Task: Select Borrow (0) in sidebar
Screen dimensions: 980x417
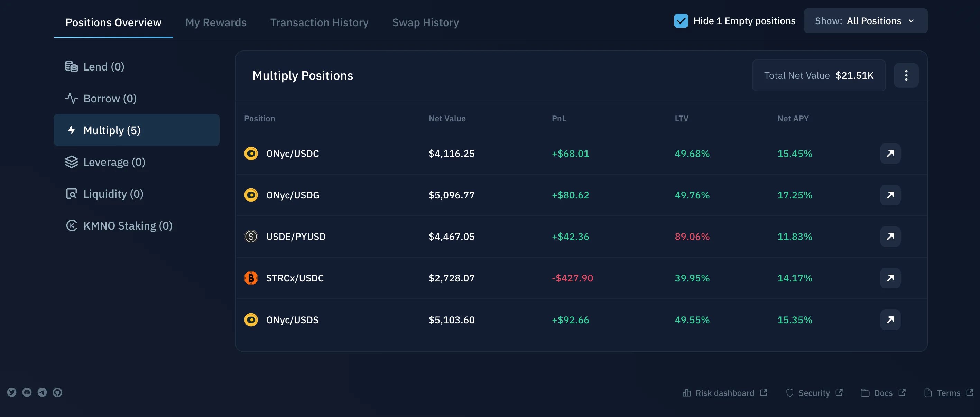Action: (136, 99)
